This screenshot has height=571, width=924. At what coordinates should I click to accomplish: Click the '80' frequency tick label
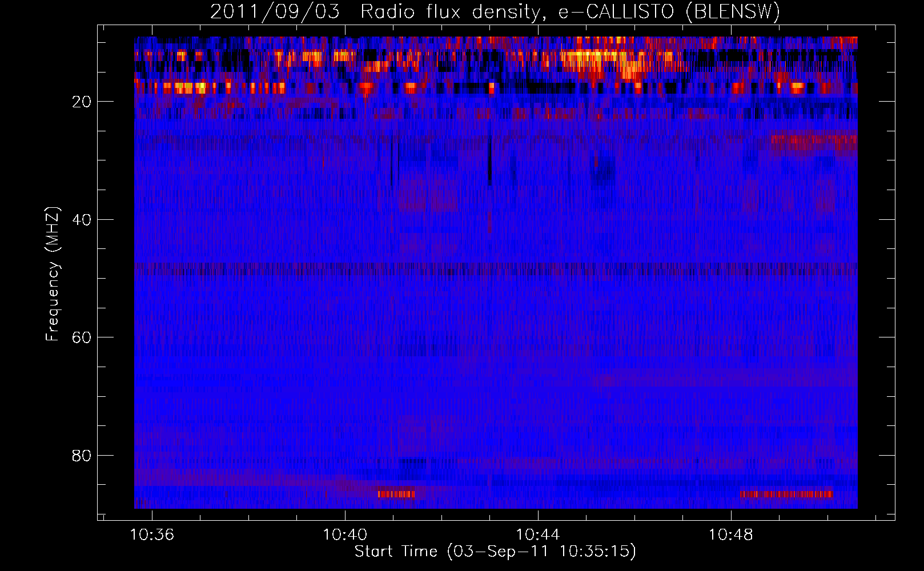(82, 456)
